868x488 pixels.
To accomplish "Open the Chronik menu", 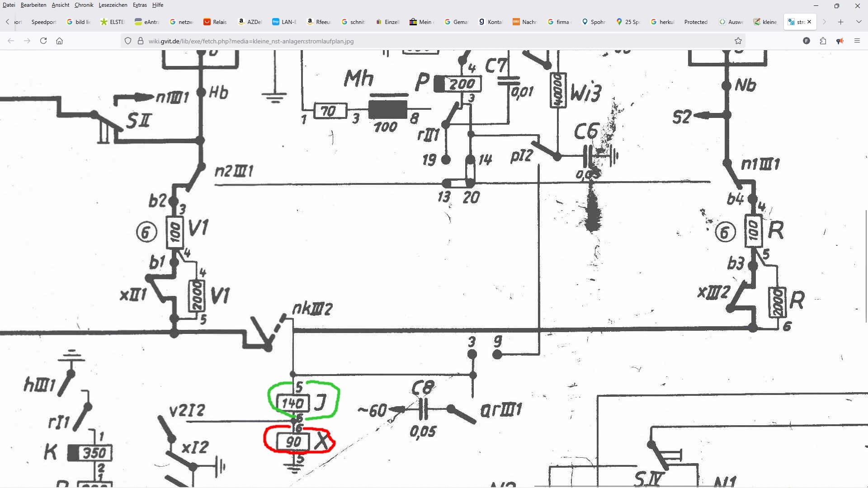I will pyautogui.click(x=84, y=5).
